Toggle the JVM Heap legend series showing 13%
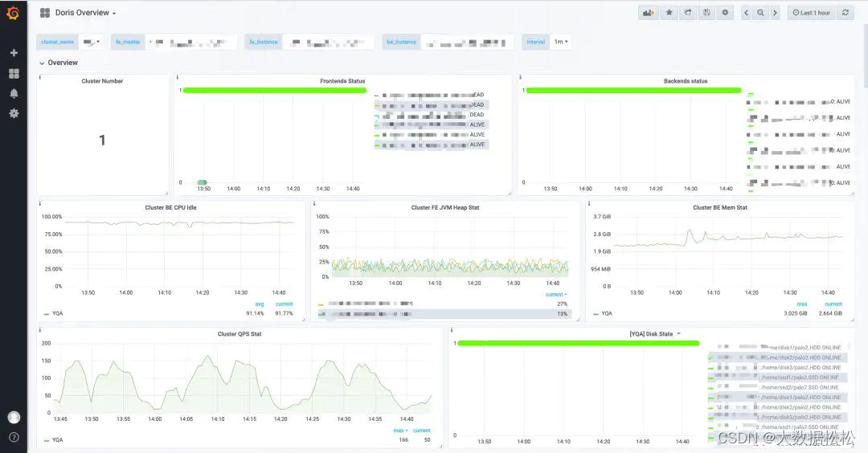This screenshot has width=868, height=453. pos(370,313)
